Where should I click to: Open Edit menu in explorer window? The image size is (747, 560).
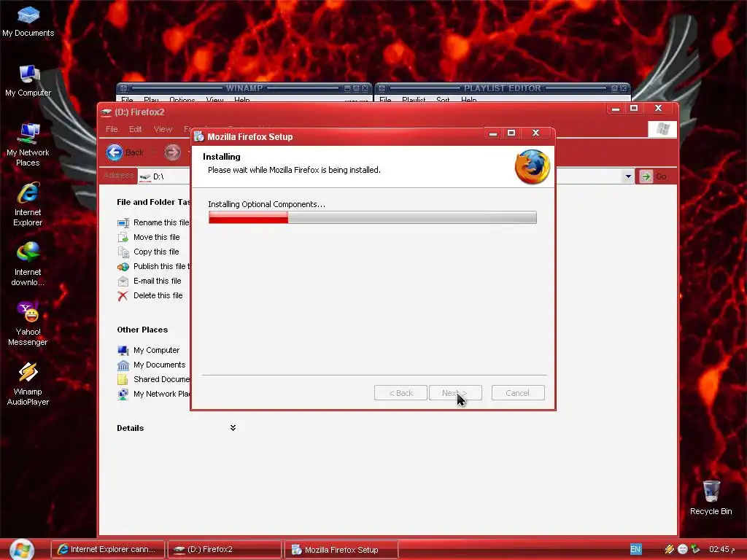click(135, 130)
